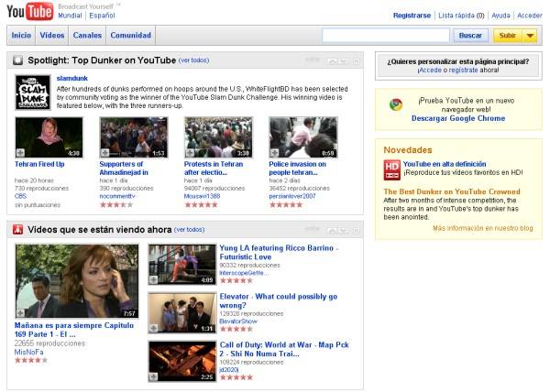
Task: Move the Spotlight module up
Action: 332,61
